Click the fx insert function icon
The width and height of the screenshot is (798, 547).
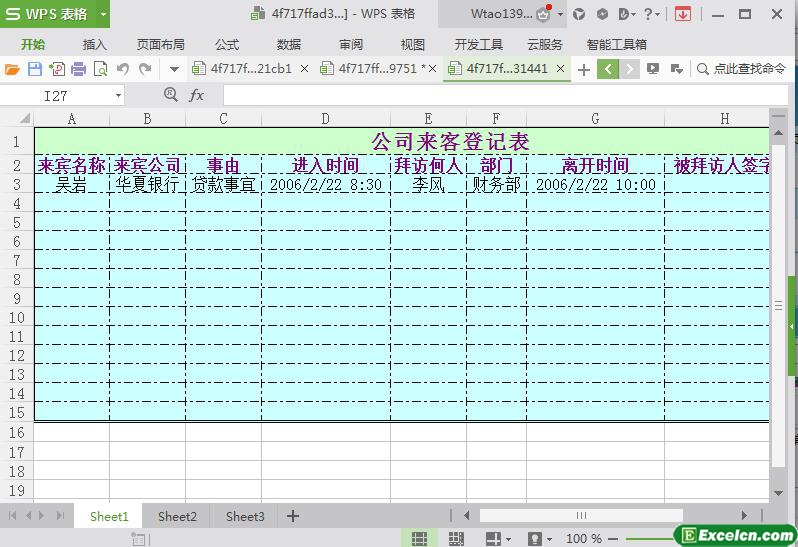[196, 95]
